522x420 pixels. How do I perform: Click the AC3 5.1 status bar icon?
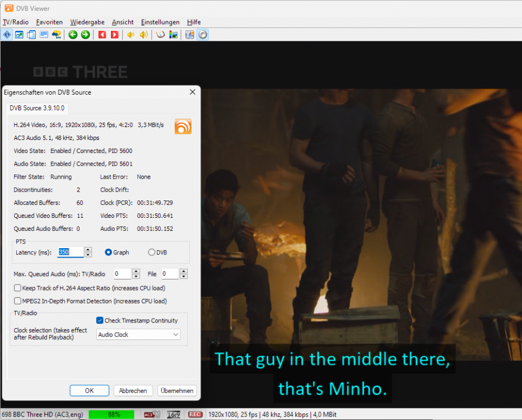click(152, 414)
